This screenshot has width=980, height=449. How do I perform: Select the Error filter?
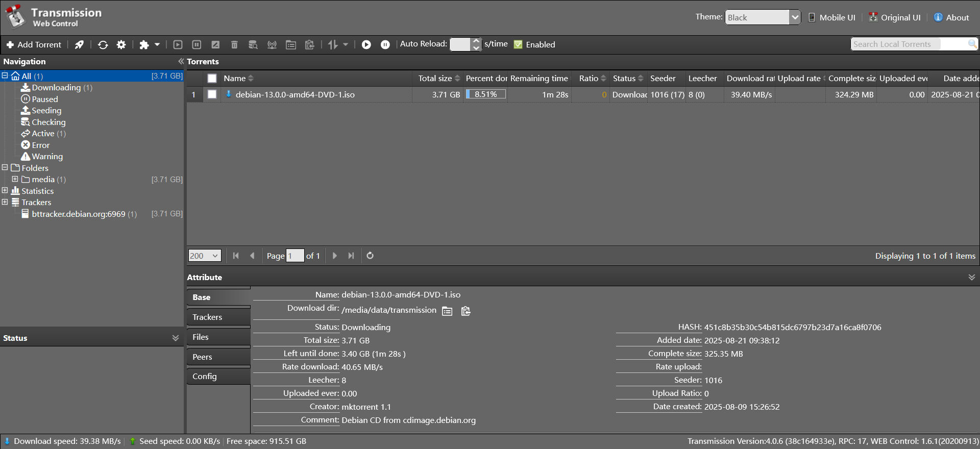coord(35,145)
